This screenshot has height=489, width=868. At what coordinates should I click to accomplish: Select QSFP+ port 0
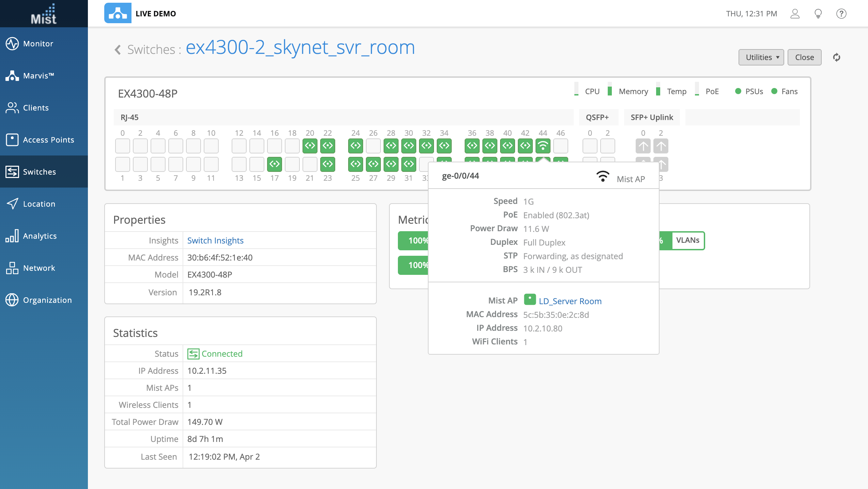tap(590, 146)
